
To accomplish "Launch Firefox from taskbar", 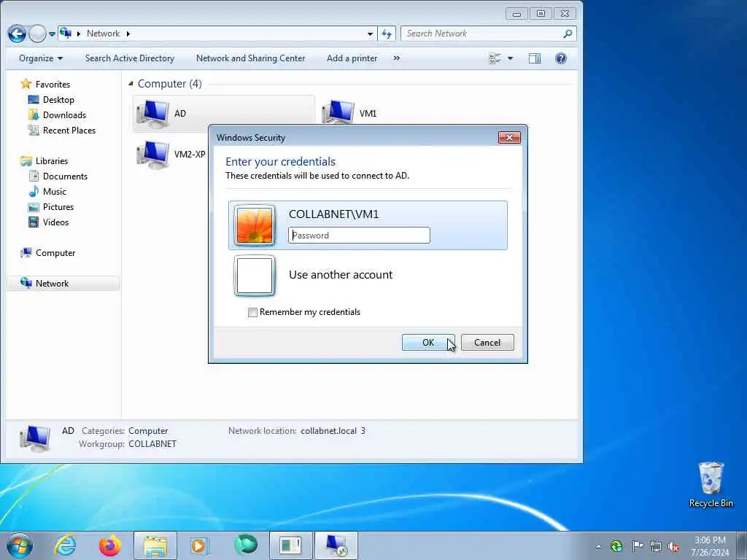I will pyautogui.click(x=110, y=545).
